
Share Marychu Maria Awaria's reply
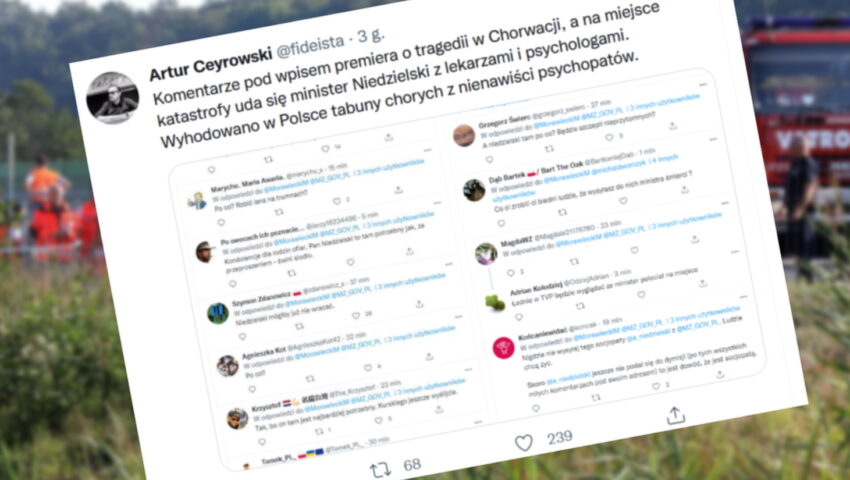pyautogui.click(x=398, y=190)
